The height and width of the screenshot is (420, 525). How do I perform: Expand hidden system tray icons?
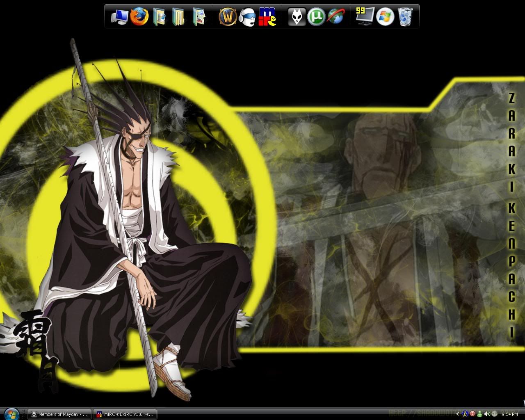[458, 414]
